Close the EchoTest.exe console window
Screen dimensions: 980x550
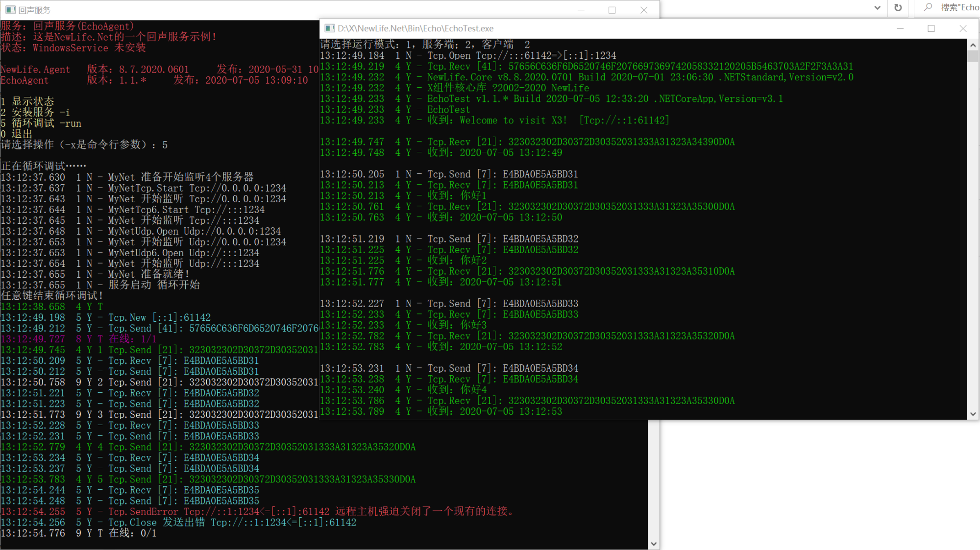(x=963, y=28)
